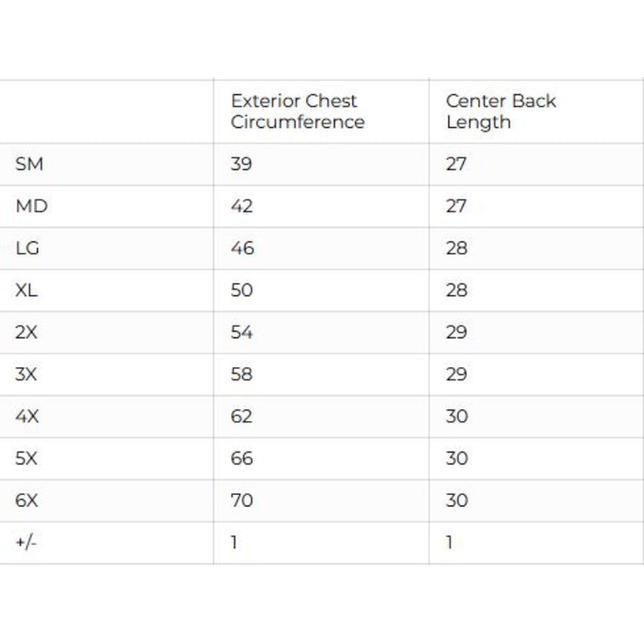Select the MD size row label

(31, 207)
